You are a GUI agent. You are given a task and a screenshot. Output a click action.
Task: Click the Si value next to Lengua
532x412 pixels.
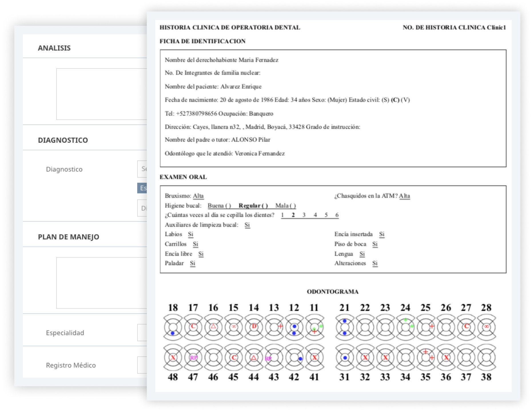(x=362, y=254)
